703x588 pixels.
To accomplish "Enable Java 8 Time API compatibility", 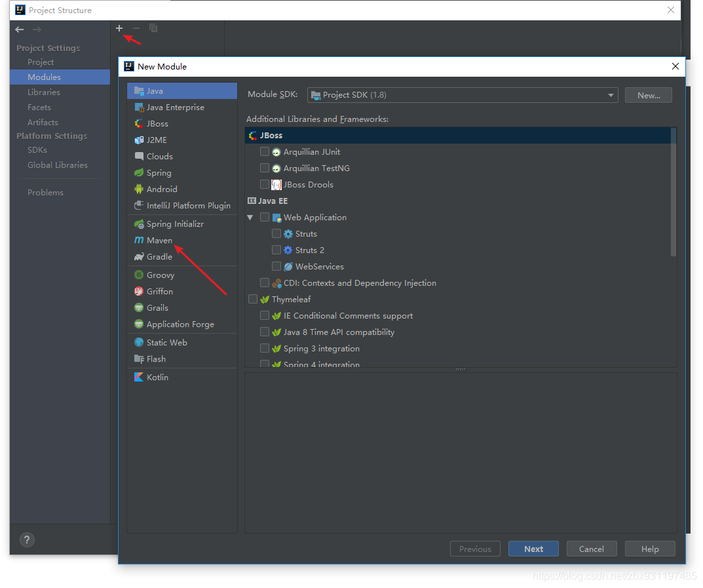I will [x=265, y=332].
